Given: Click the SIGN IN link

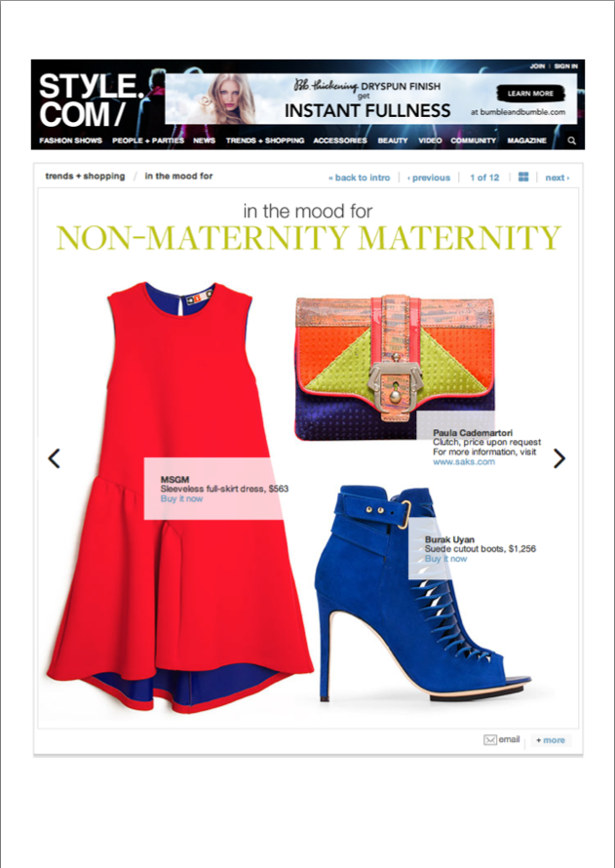Looking at the screenshot, I should 565,66.
